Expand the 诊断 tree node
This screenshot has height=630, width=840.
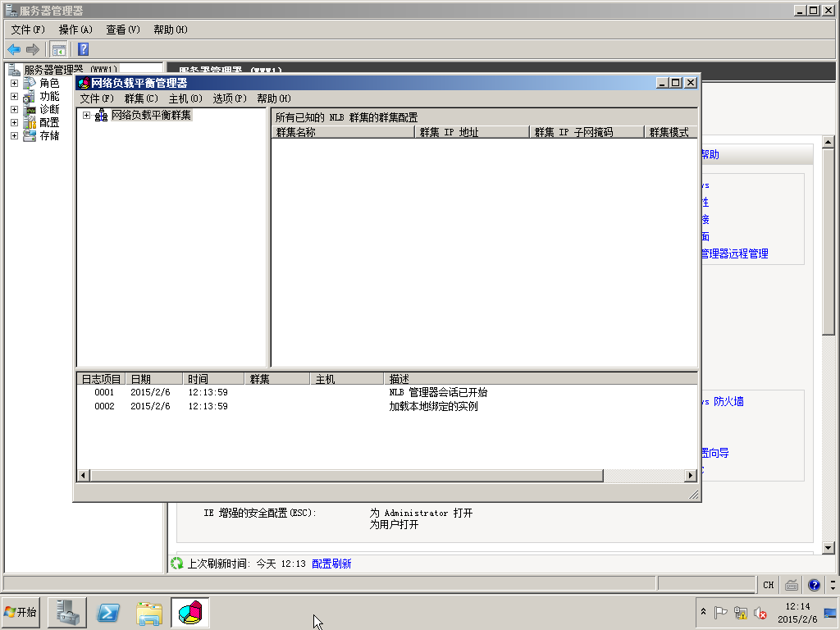pyautogui.click(x=15, y=110)
